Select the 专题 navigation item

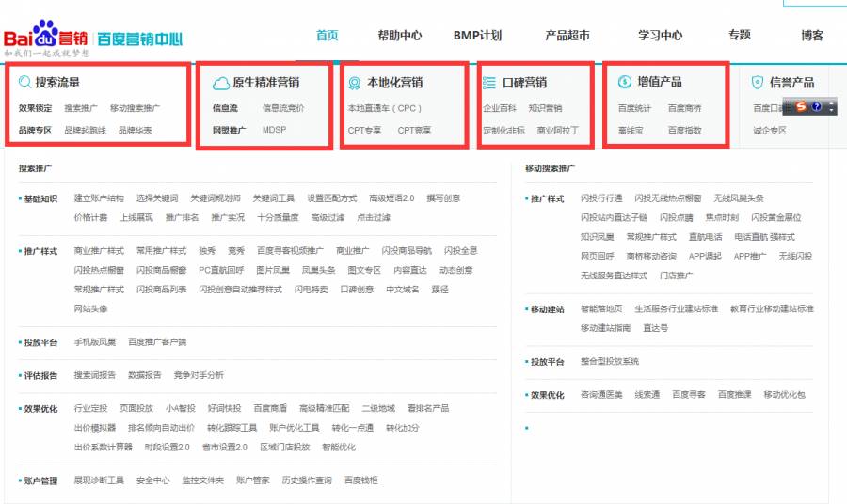(x=740, y=36)
